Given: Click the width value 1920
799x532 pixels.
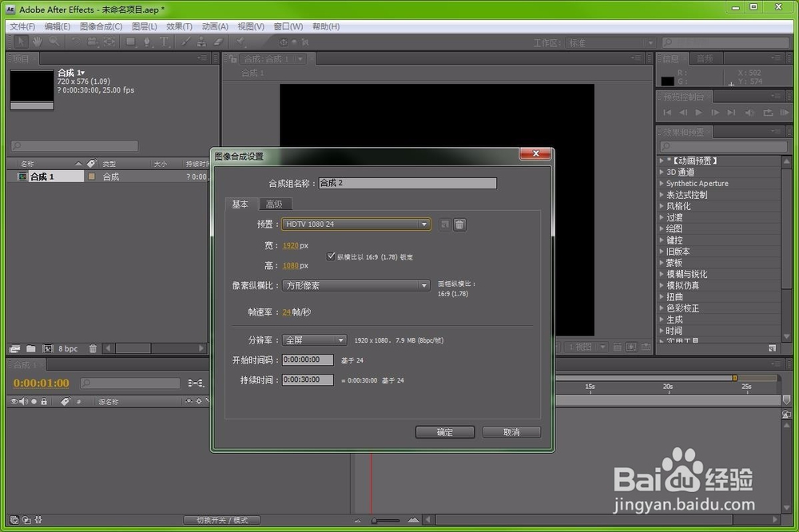Looking at the screenshot, I should pyautogui.click(x=291, y=245).
